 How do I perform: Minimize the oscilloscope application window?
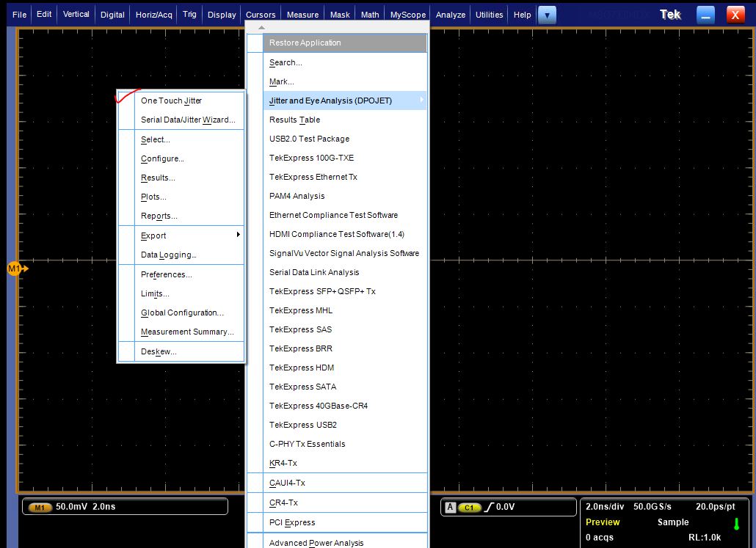click(705, 14)
